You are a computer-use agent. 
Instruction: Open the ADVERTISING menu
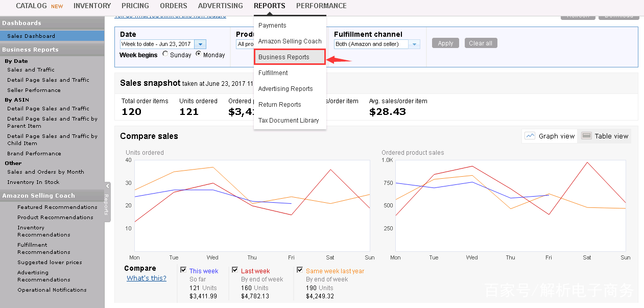(221, 6)
